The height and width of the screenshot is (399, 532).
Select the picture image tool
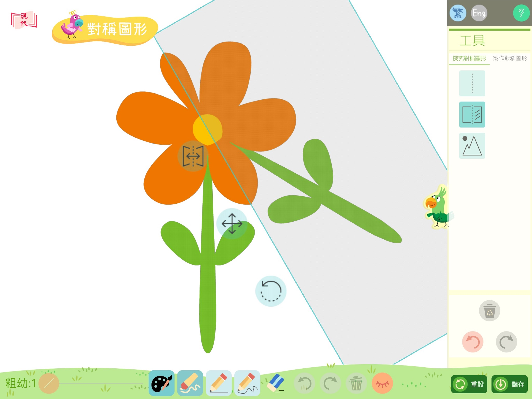(x=472, y=146)
